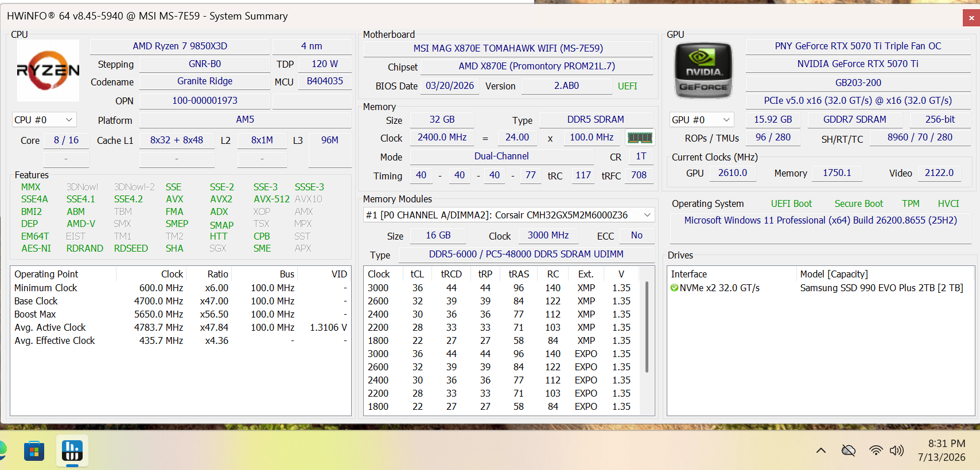Screen dimensions: 980x470
Task: Click the GB203-200 GPU codename
Action: [x=858, y=83]
